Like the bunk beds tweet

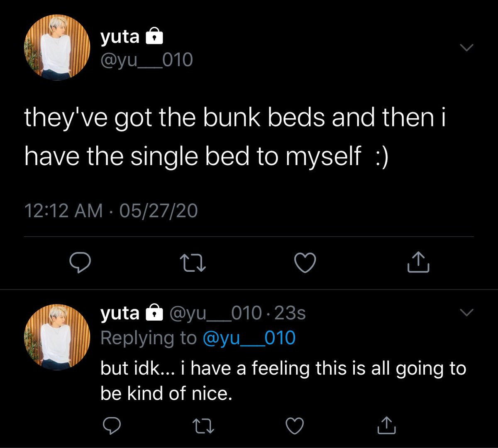pyautogui.click(x=305, y=263)
